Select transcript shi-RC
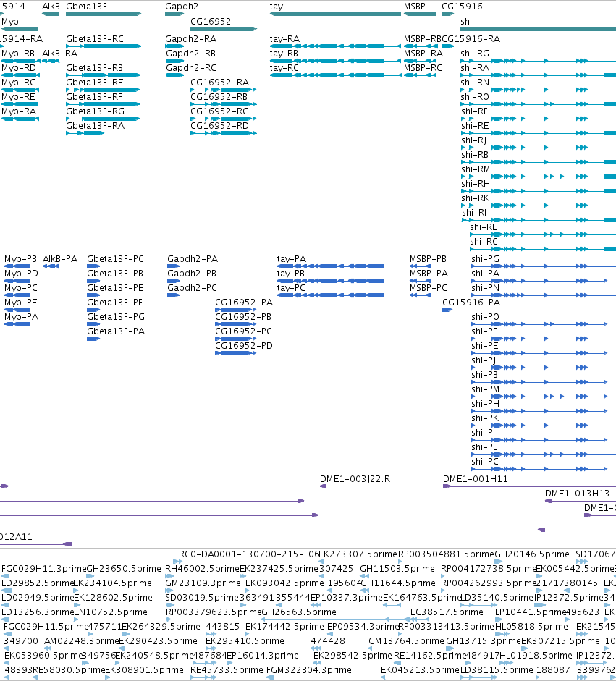 click(x=543, y=249)
